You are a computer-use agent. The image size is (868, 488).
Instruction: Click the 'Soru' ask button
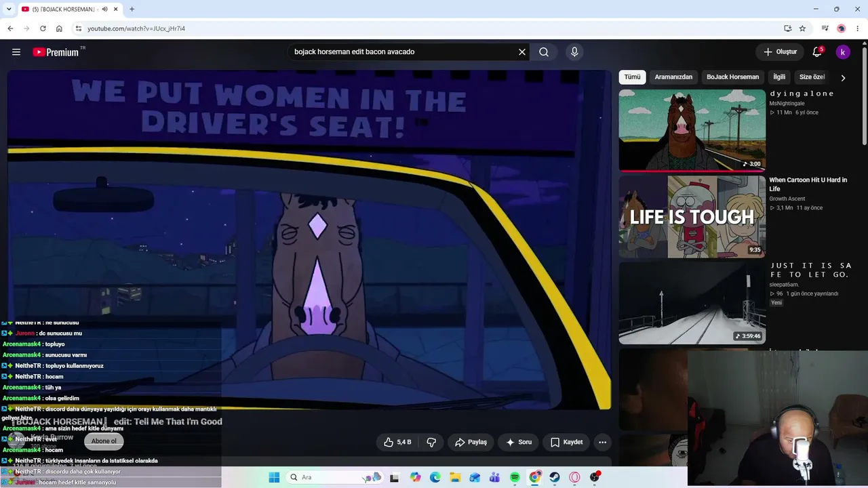click(519, 442)
